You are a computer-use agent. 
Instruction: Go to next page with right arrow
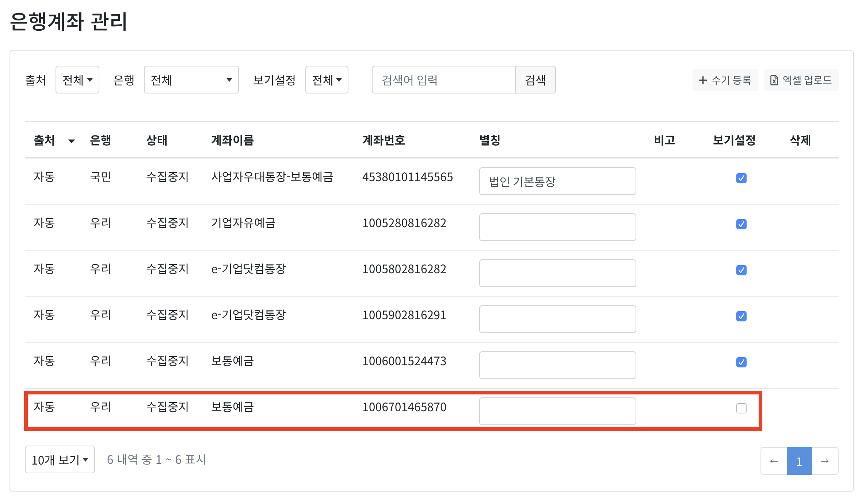point(825,461)
